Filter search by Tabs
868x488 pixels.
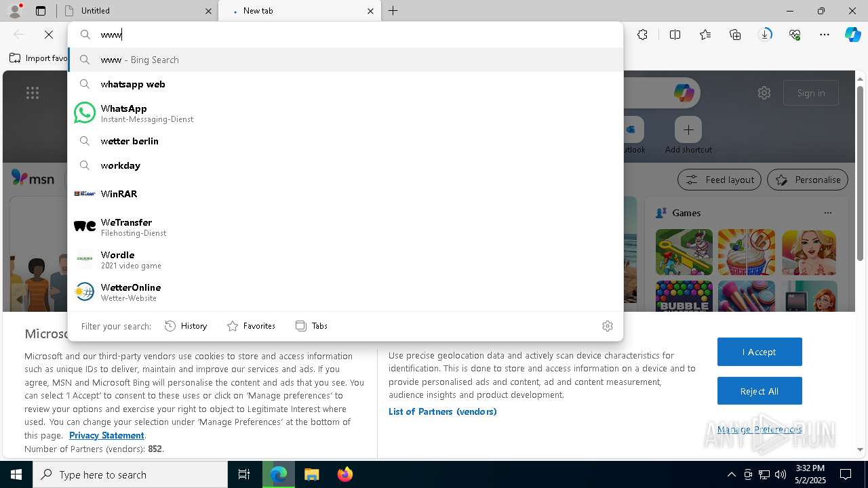coord(311,326)
